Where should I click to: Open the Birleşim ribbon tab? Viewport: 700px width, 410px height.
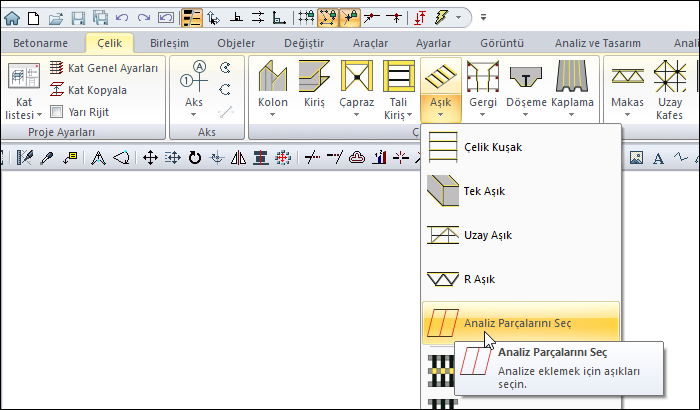coord(169,43)
